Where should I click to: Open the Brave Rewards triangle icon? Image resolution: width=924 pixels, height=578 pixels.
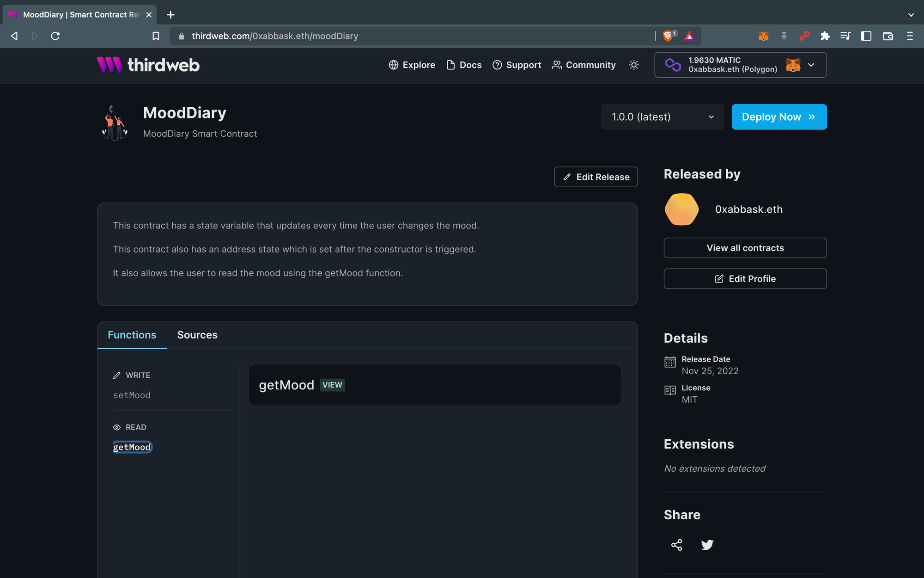[x=689, y=36]
